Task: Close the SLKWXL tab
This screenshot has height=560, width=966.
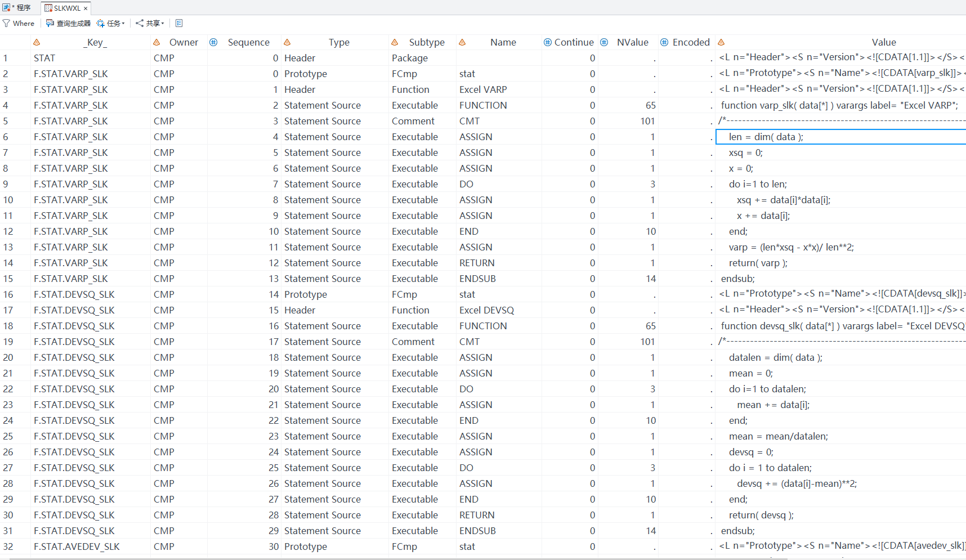Action: point(86,8)
